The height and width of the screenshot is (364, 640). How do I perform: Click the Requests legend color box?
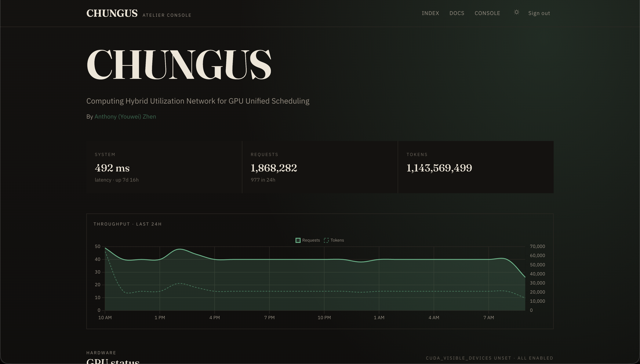click(298, 240)
